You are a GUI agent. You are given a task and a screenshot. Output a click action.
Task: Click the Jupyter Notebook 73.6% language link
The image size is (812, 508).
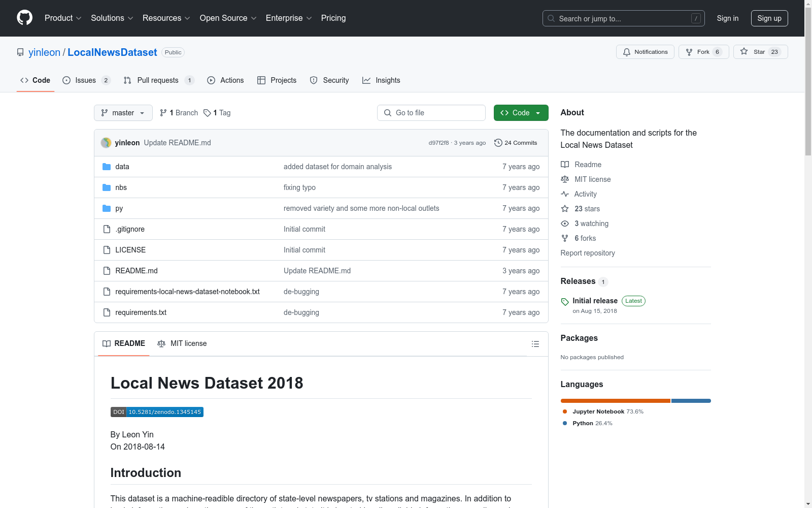pos(608,411)
